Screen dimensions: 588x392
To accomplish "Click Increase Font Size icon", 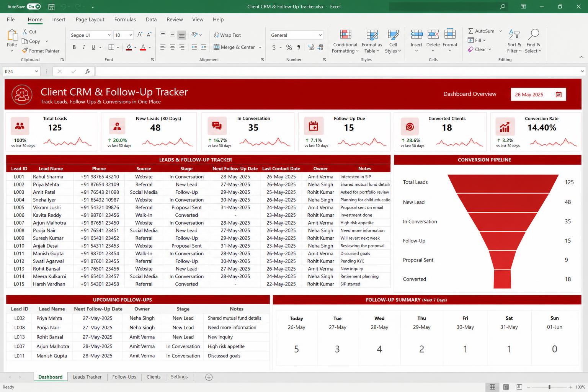I will (140, 35).
